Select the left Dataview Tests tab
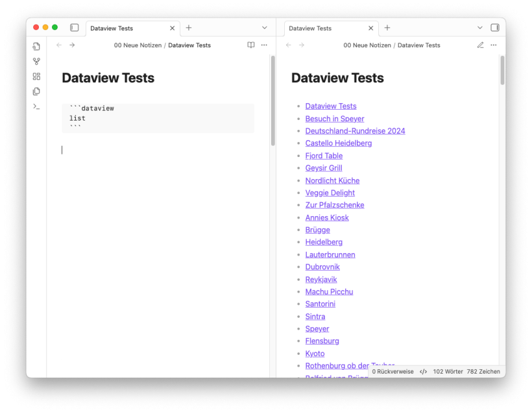 click(x=132, y=29)
